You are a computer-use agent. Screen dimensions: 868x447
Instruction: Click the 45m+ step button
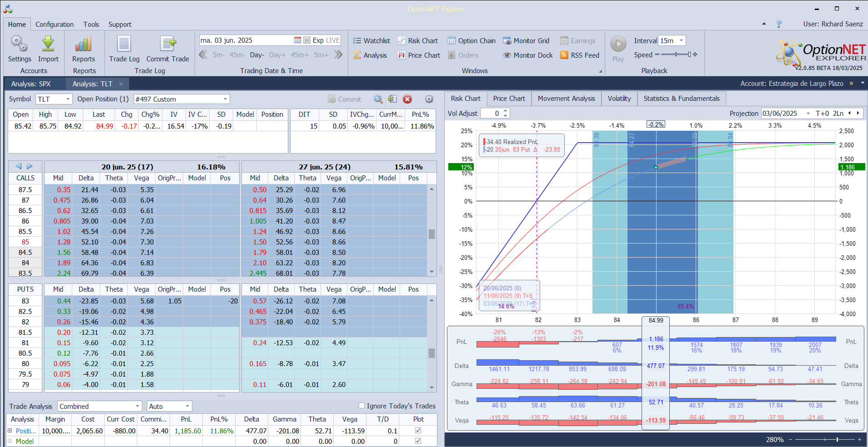300,55
